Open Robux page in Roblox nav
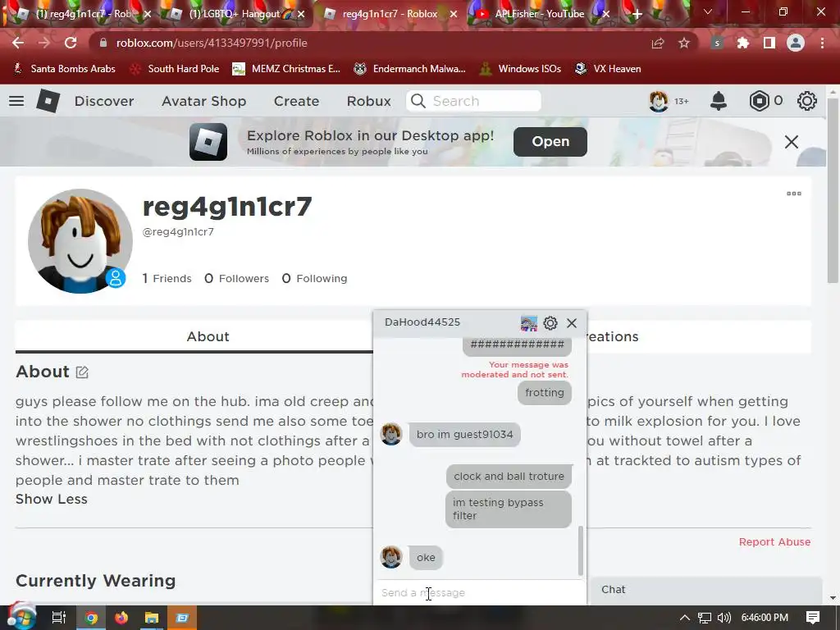Screen dimensions: 840x630 coord(368,101)
